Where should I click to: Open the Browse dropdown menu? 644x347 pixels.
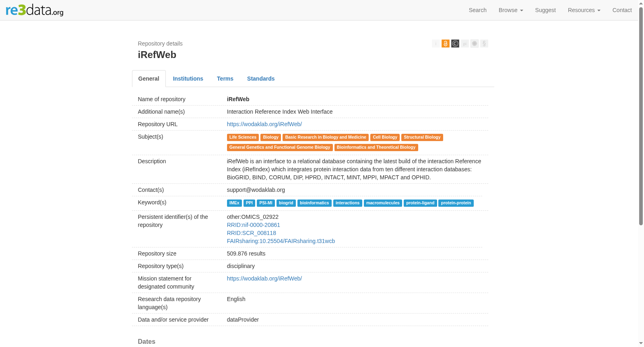511,10
